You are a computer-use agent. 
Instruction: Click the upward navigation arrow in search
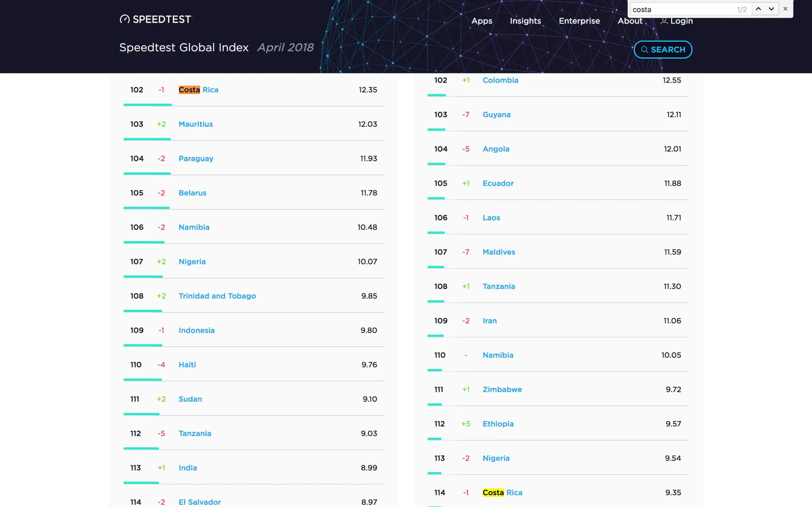(x=758, y=9)
